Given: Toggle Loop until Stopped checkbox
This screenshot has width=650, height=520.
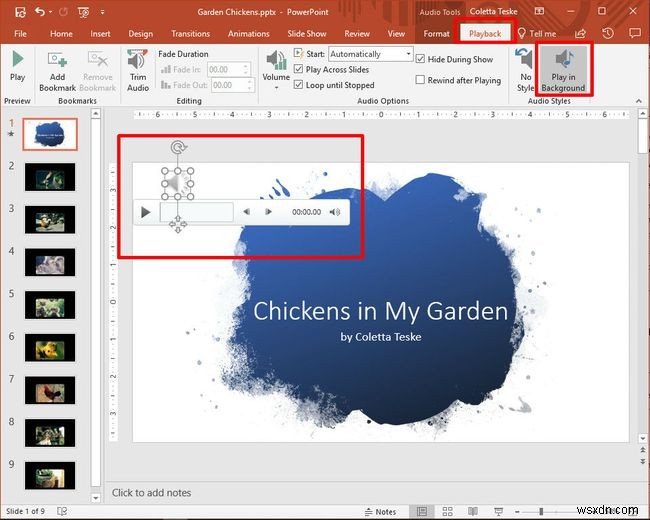Looking at the screenshot, I should click(x=298, y=85).
